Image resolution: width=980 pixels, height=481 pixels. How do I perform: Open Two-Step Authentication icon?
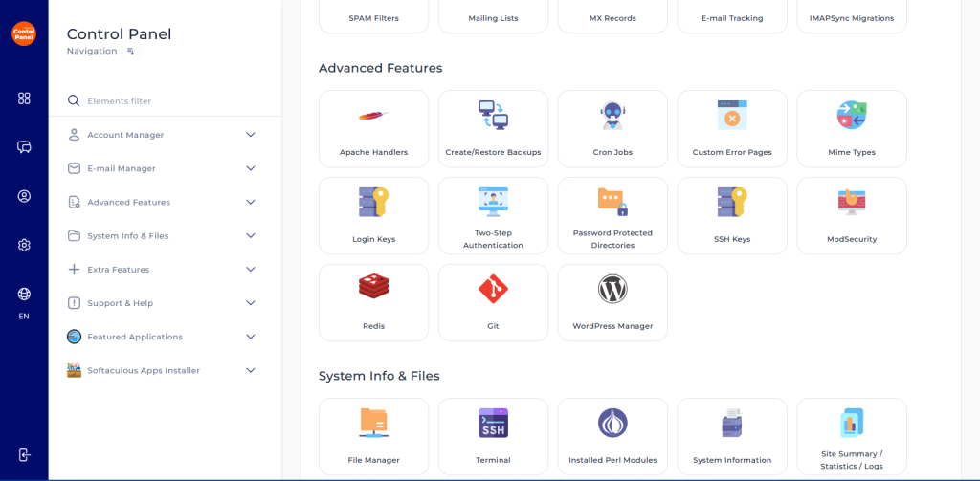tap(493, 201)
